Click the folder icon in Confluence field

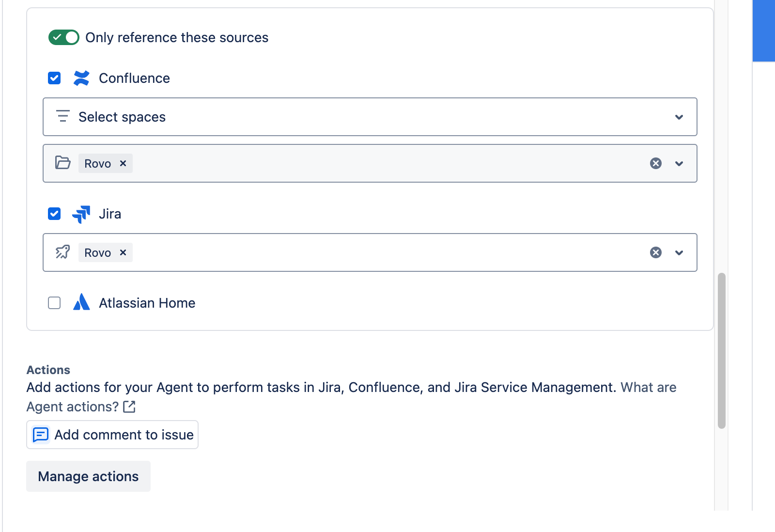click(x=63, y=163)
